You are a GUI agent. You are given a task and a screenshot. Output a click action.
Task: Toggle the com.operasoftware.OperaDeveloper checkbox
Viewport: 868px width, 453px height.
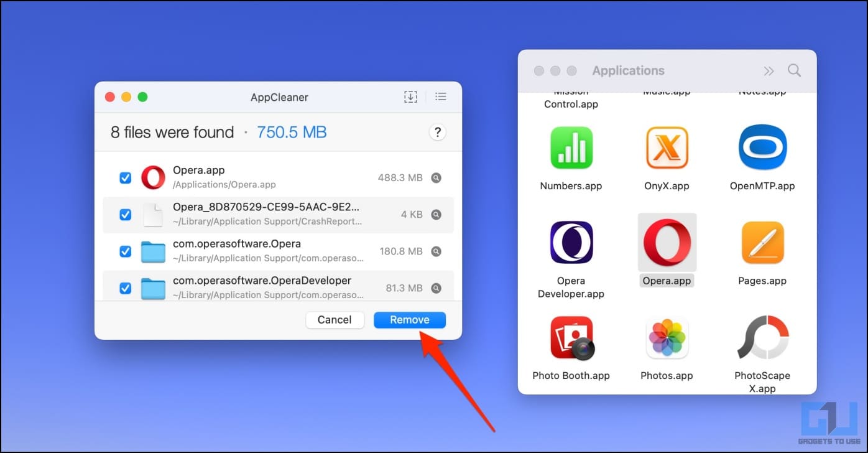(125, 288)
